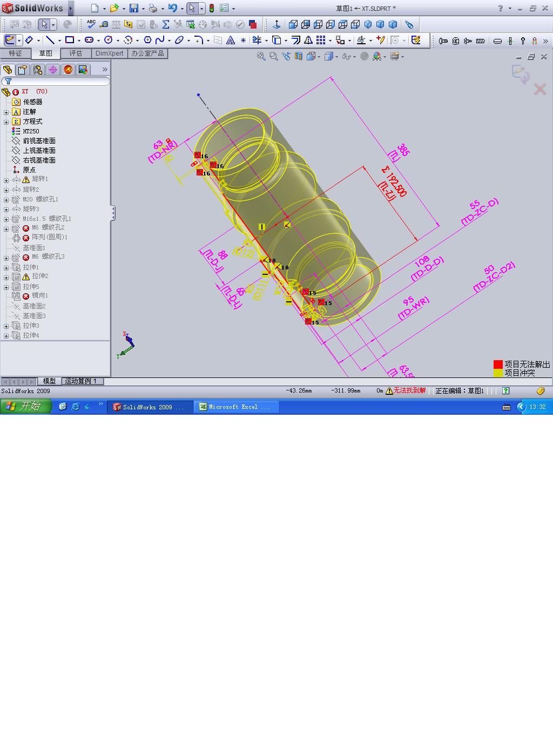553x756 pixels.
Task: Click the Normal To view icon
Action: [276, 24]
